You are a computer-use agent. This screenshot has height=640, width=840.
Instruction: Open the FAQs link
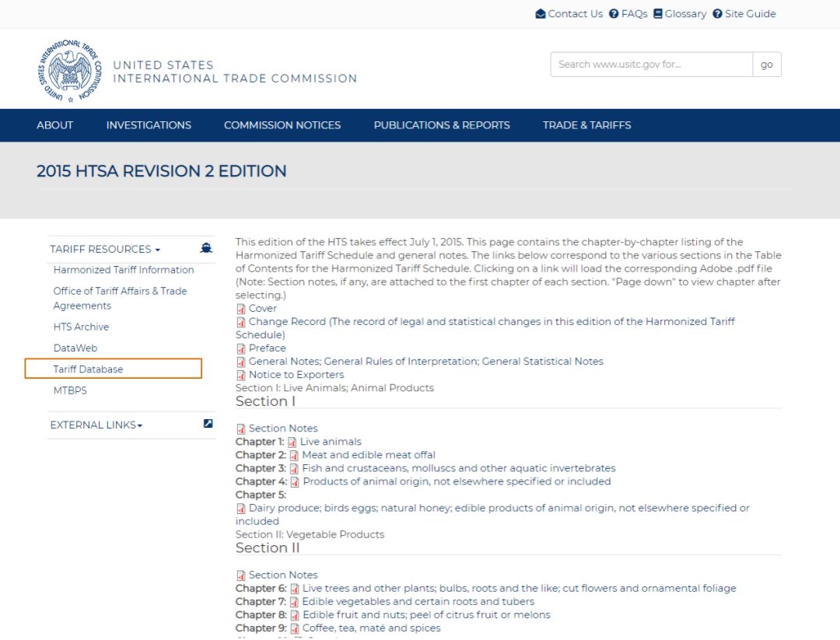click(635, 14)
